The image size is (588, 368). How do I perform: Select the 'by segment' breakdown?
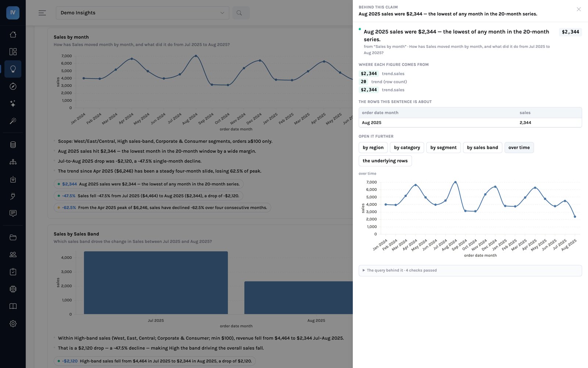tap(443, 148)
